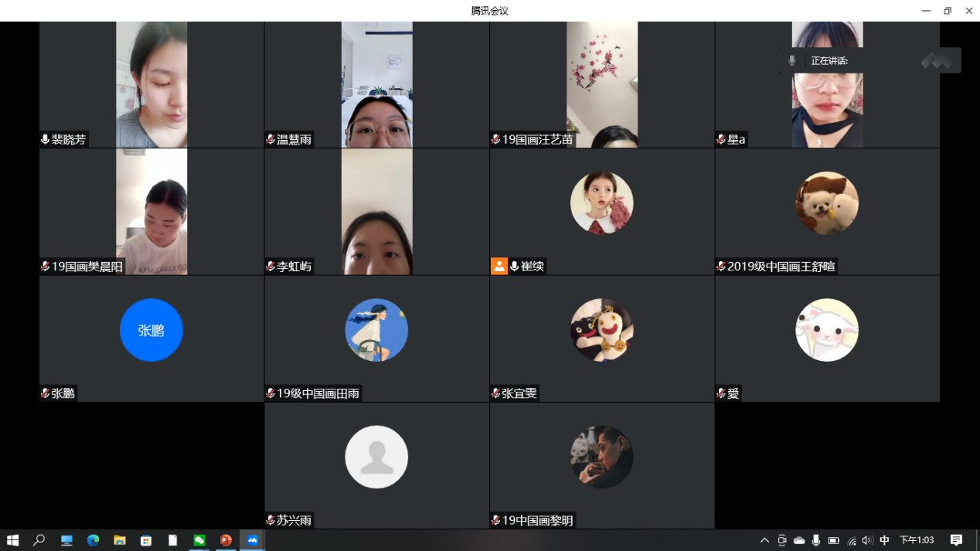The height and width of the screenshot is (551, 980).
Task: Click muted mic icon beside 2019级中国画王舒暄
Action: coord(721,266)
